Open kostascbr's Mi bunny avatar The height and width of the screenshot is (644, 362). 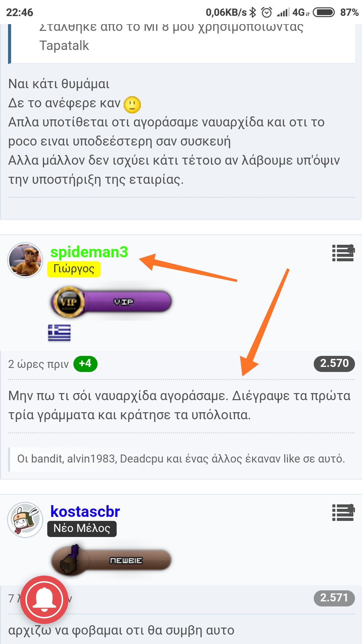[x=25, y=520]
